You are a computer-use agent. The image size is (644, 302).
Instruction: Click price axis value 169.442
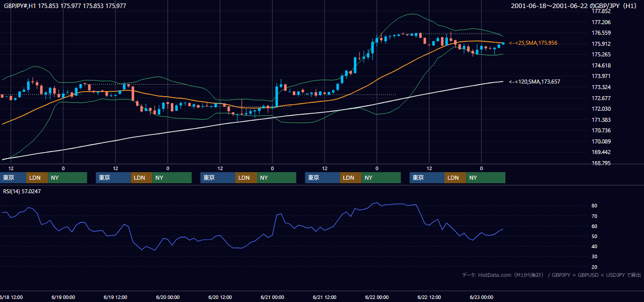(601, 153)
